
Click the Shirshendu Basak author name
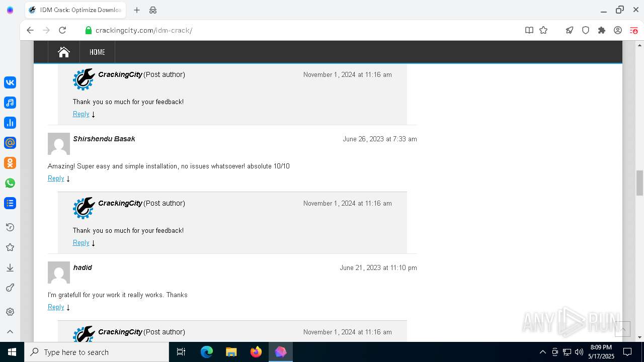click(x=104, y=139)
